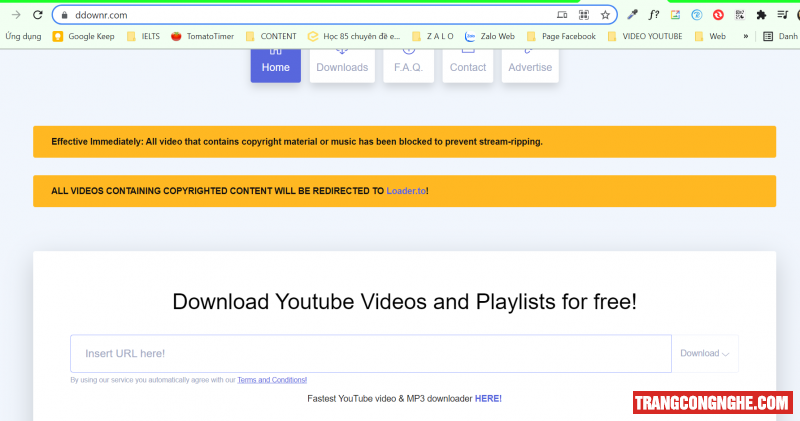
Task: Open the F.A.Q. tab
Action: click(x=408, y=66)
